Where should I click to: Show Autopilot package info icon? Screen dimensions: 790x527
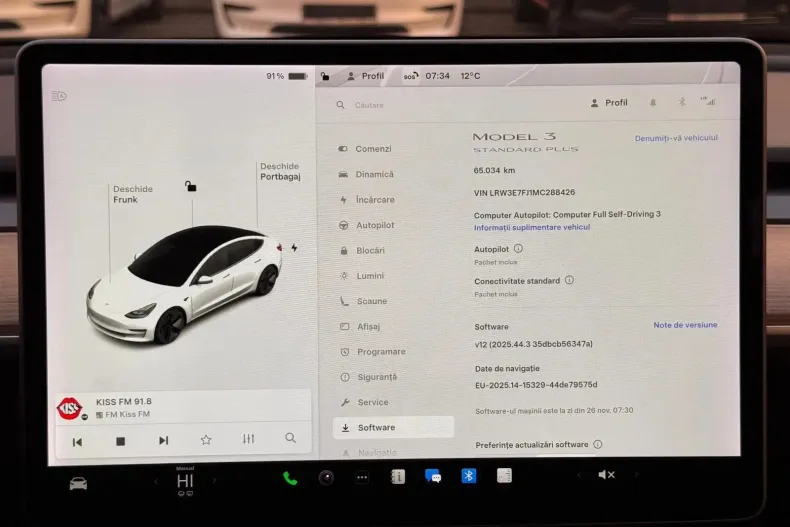click(x=518, y=248)
